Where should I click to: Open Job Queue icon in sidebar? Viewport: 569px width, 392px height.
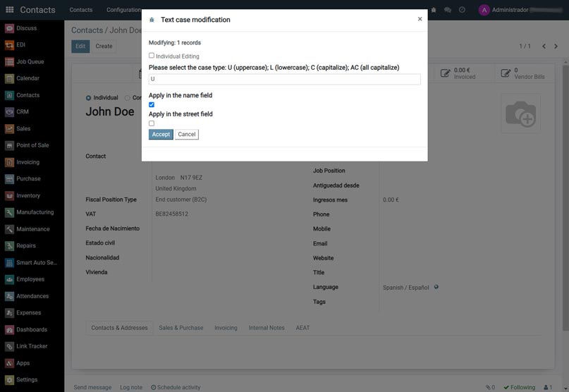coord(9,62)
